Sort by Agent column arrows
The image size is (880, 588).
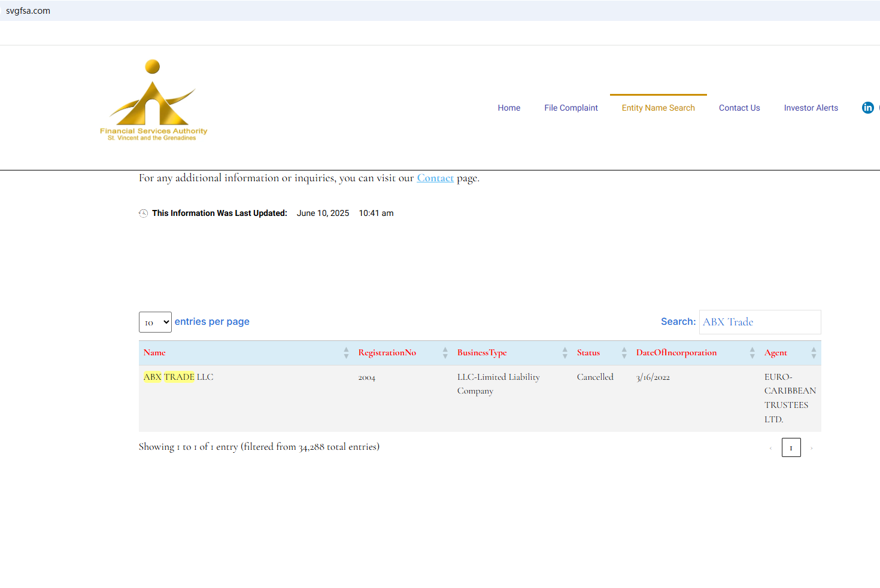tap(813, 353)
